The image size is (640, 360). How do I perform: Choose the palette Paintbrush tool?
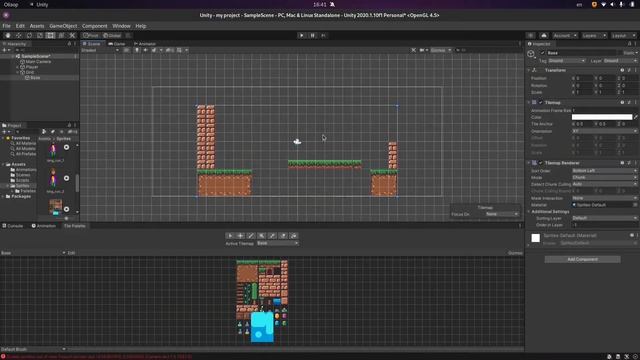click(251, 236)
